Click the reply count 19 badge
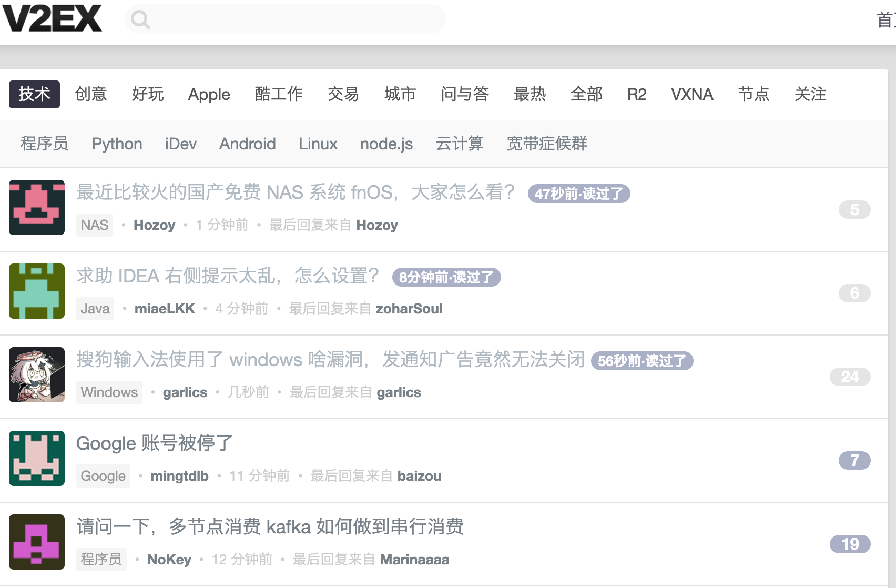 850,544
